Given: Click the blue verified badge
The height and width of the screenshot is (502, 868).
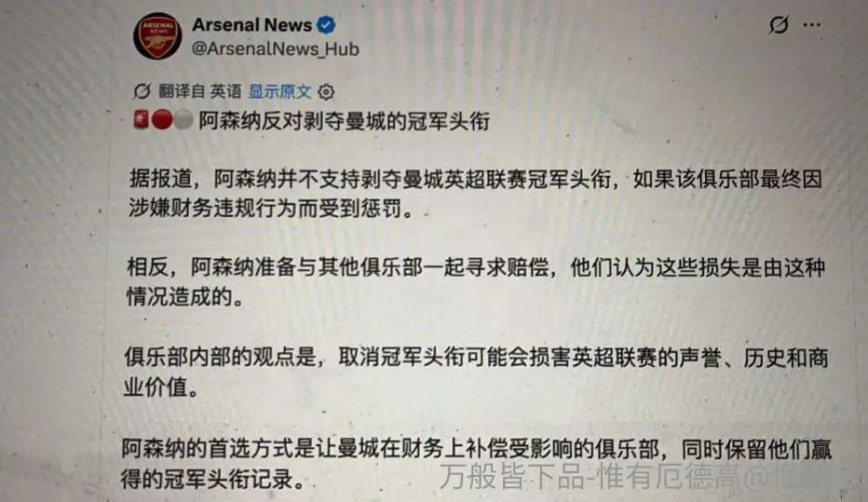Looking at the screenshot, I should coord(326,25).
